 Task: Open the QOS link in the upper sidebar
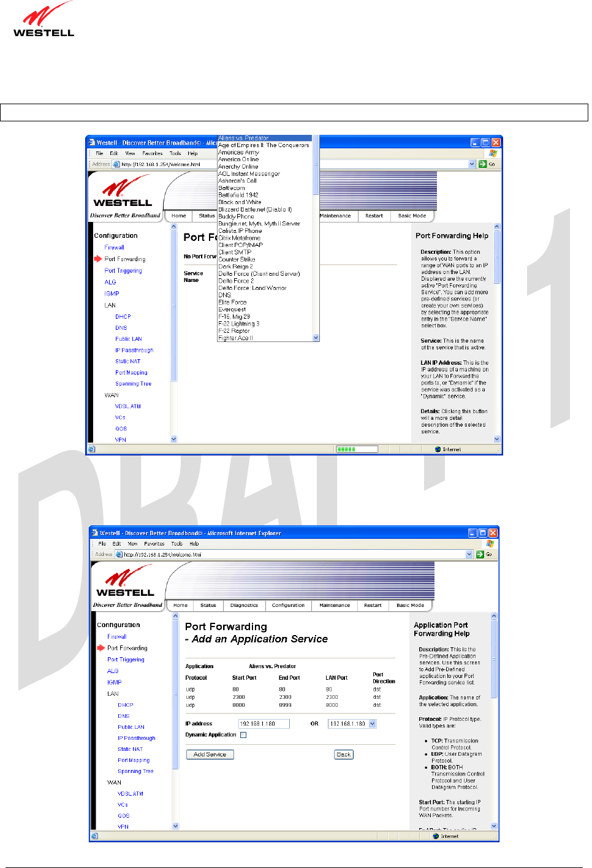[121, 429]
